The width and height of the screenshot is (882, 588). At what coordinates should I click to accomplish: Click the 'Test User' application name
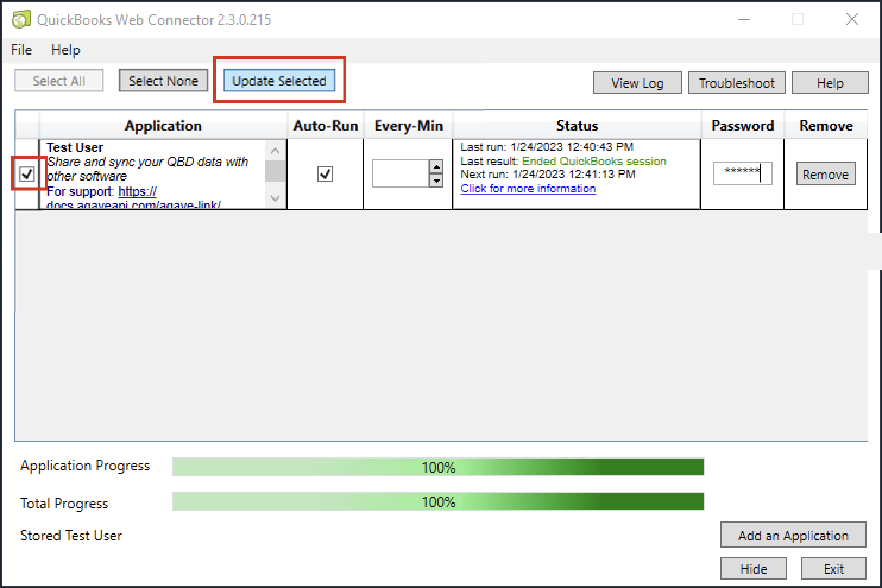pos(75,147)
